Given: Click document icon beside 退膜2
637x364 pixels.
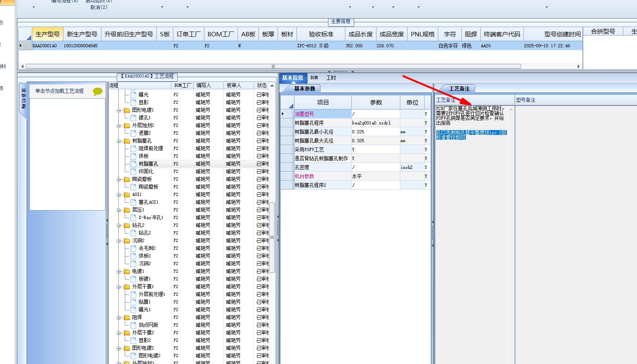Looking at the screenshot, I should pyautogui.click(x=133, y=133).
